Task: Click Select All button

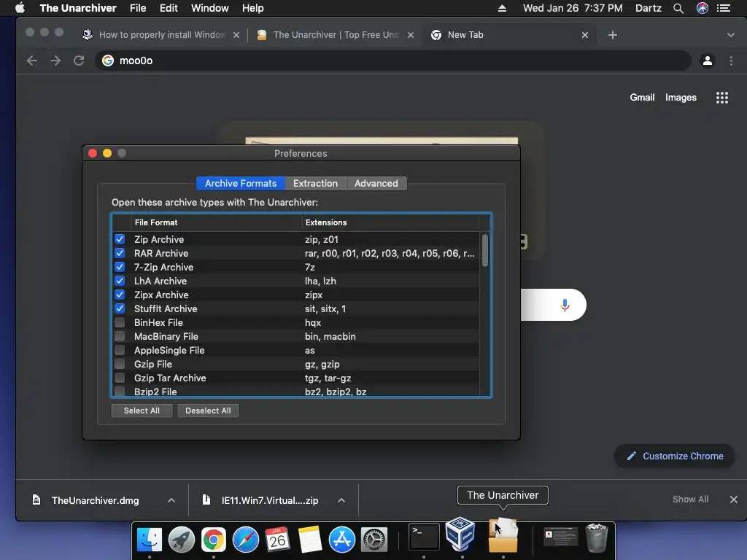Action: click(142, 411)
